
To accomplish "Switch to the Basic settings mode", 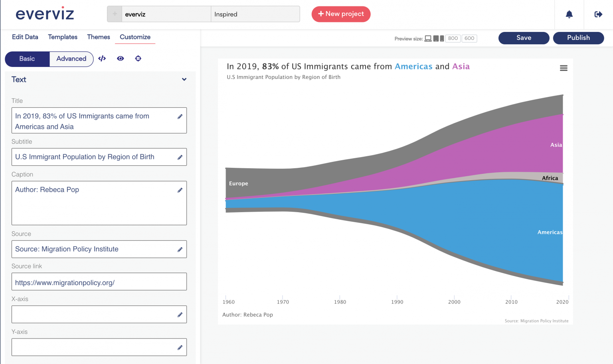I will click(27, 59).
